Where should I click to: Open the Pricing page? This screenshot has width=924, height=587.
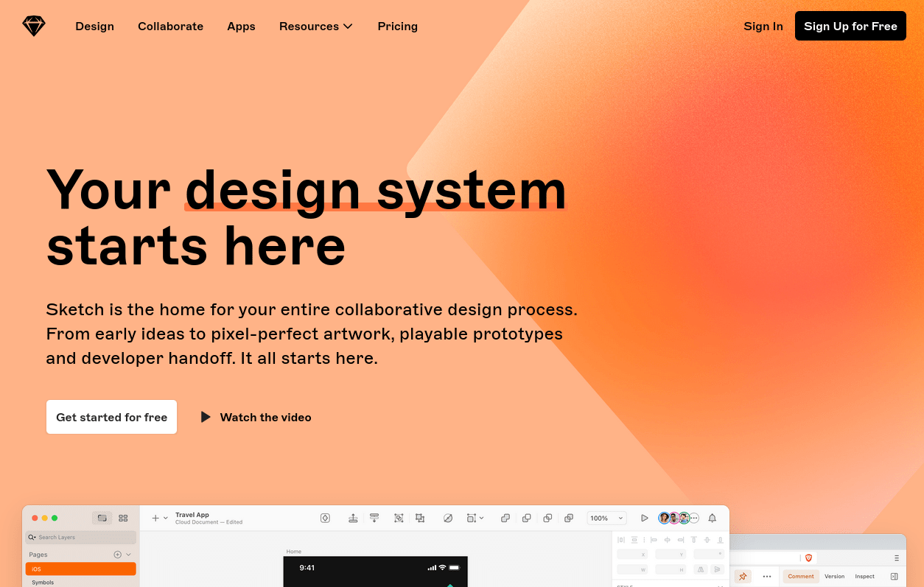[x=397, y=27]
